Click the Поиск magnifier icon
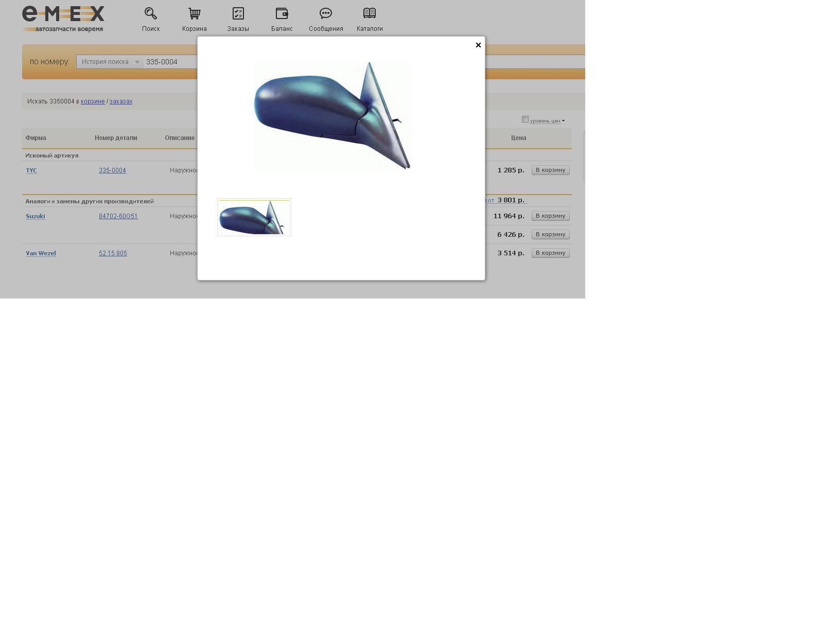 (x=150, y=13)
